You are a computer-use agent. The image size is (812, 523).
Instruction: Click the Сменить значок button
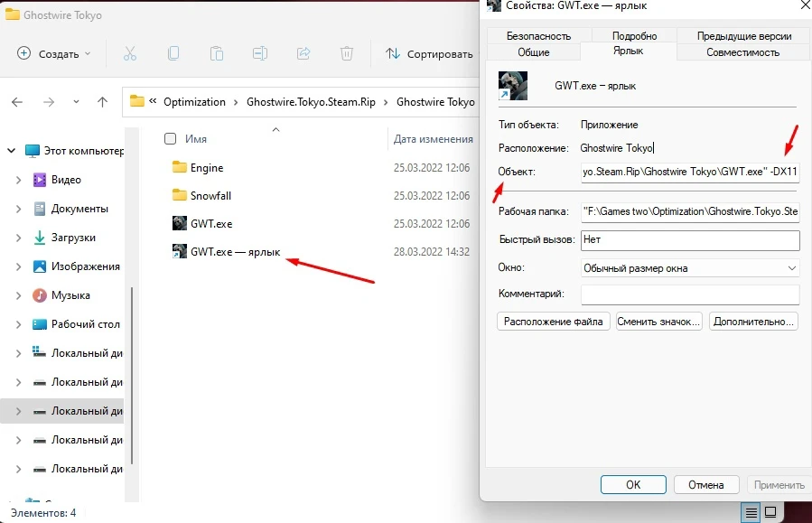click(x=658, y=322)
